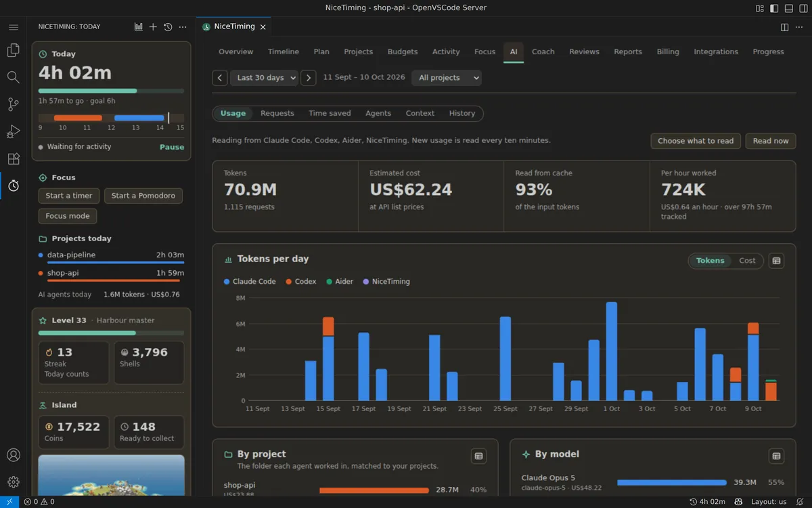
Task: Click the remote indicator in status bar
Action: point(9,502)
